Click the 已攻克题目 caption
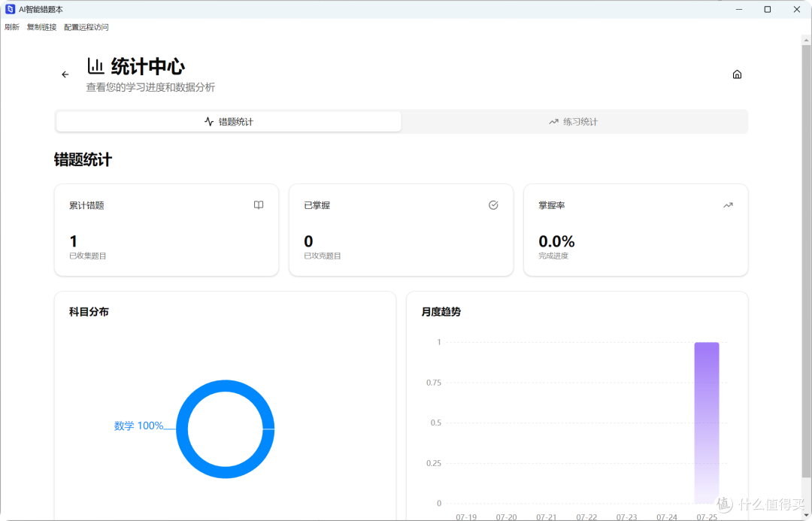Screen dimensions: 812x521 click(322, 256)
